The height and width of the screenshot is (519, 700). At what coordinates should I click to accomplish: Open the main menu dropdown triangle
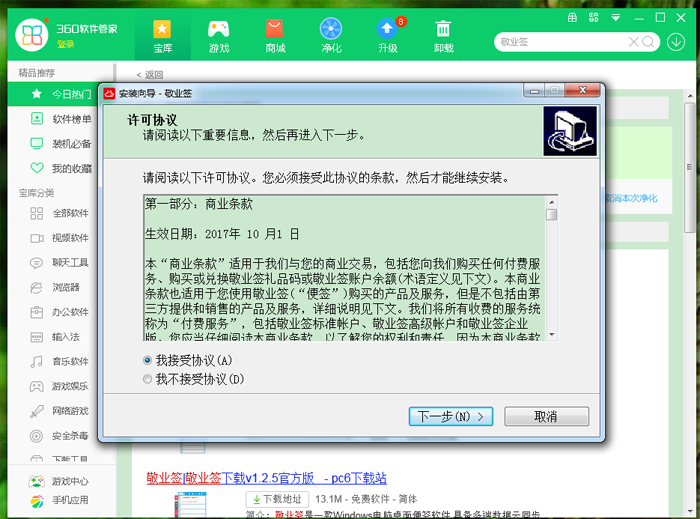point(616,18)
